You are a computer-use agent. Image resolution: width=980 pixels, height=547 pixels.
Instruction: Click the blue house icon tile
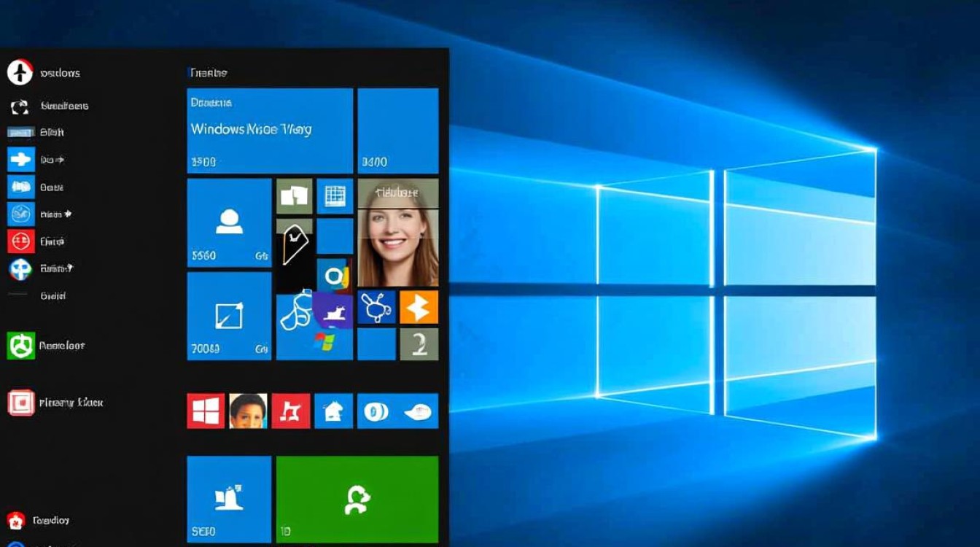(x=333, y=411)
